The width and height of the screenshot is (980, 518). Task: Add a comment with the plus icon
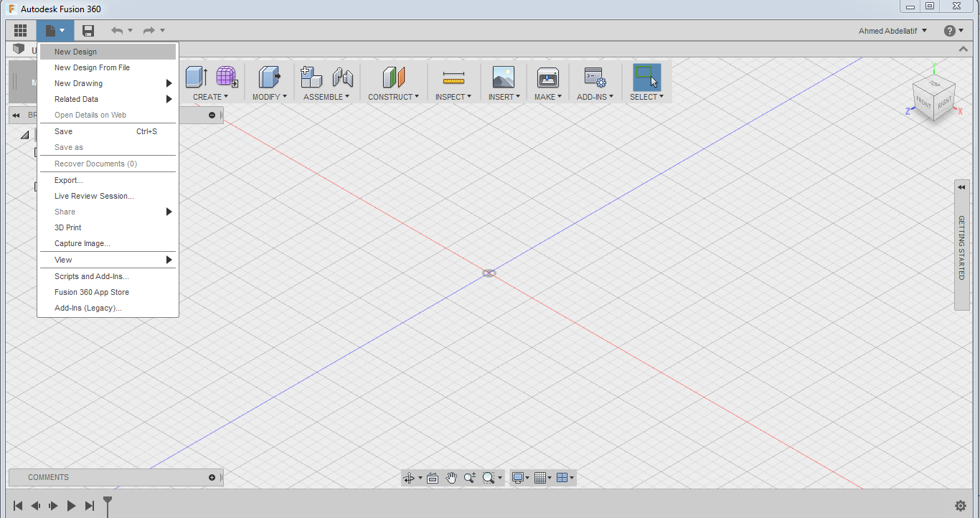[212, 477]
